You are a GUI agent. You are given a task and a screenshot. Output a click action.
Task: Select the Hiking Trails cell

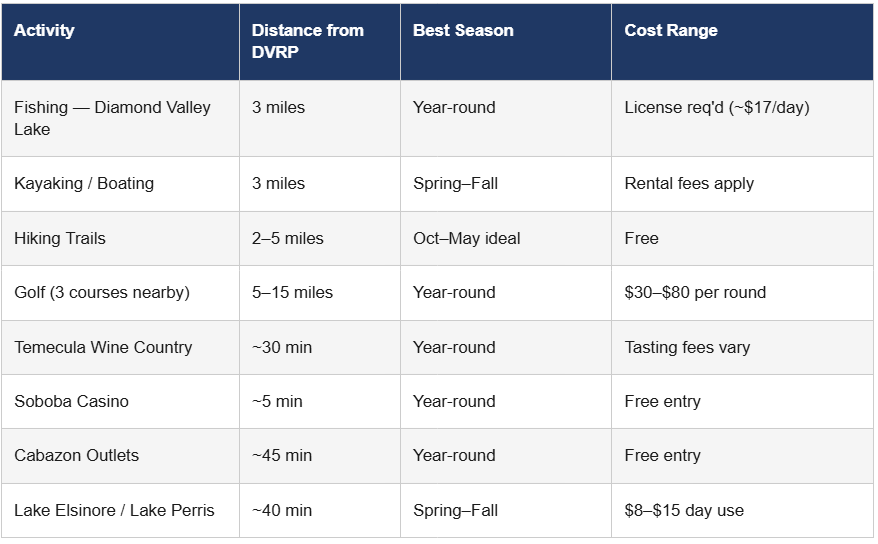point(60,239)
